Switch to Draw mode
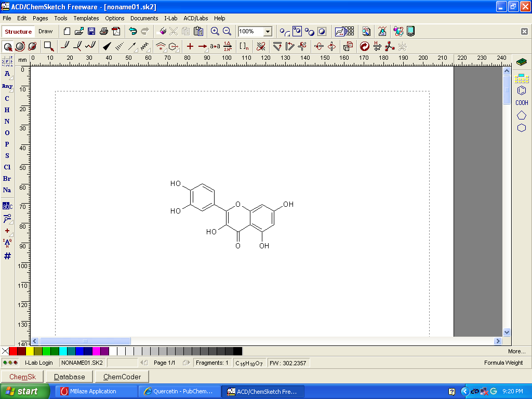Viewport: 532px width, 399px height. (x=46, y=32)
